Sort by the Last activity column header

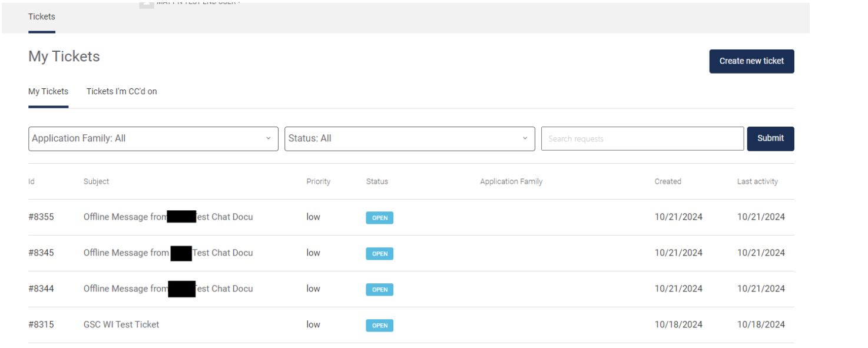(x=757, y=182)
